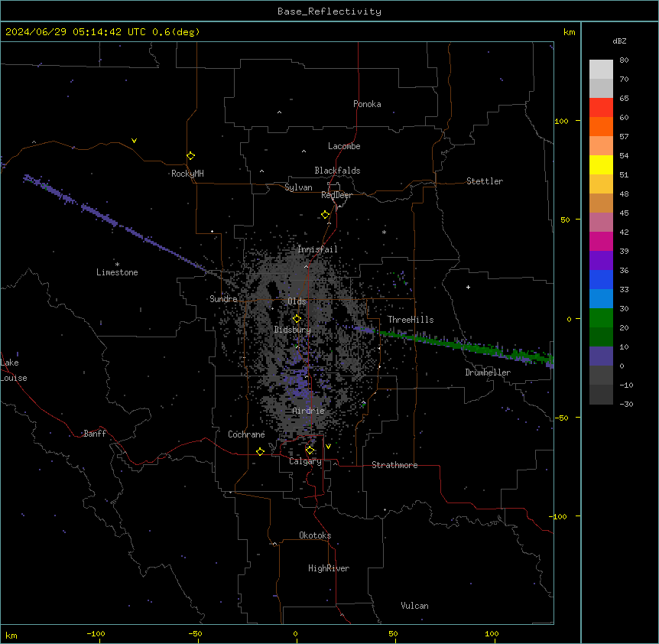Click the white plus marker north of Drumheller

pyautogui.click(x=468, y=287)
